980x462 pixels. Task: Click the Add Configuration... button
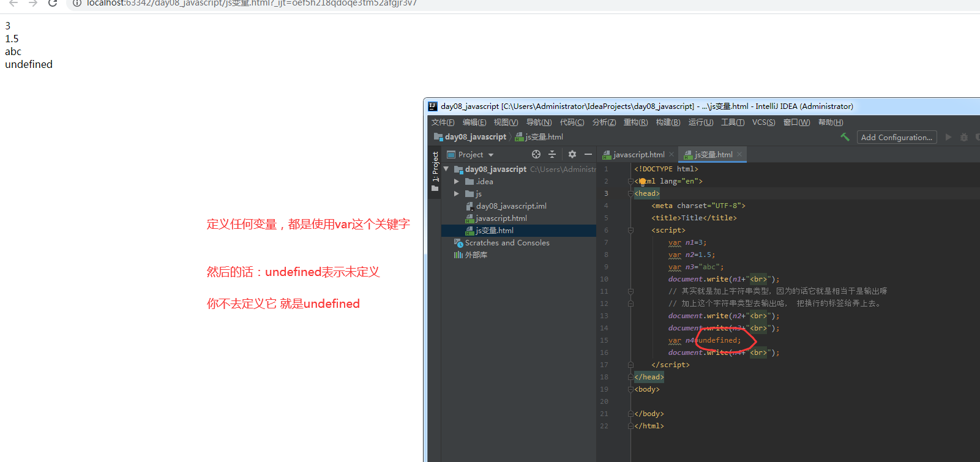click(x=897, y=137)
